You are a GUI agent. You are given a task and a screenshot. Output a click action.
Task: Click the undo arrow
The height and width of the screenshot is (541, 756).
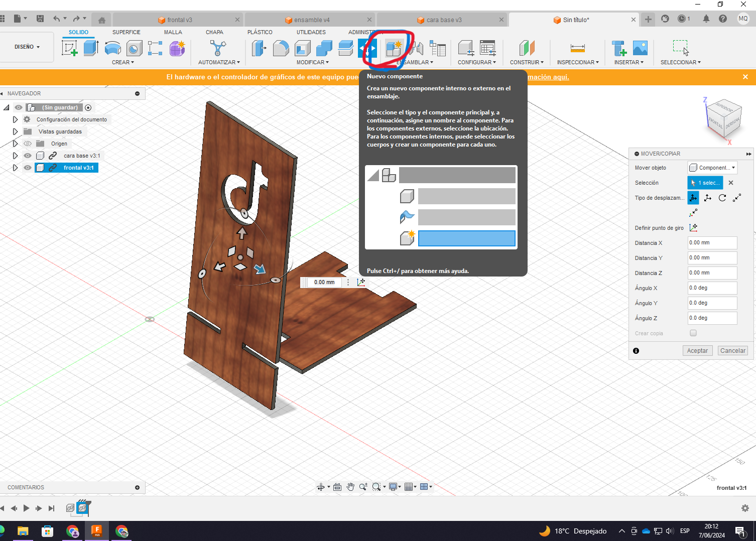tap(57, 19)
